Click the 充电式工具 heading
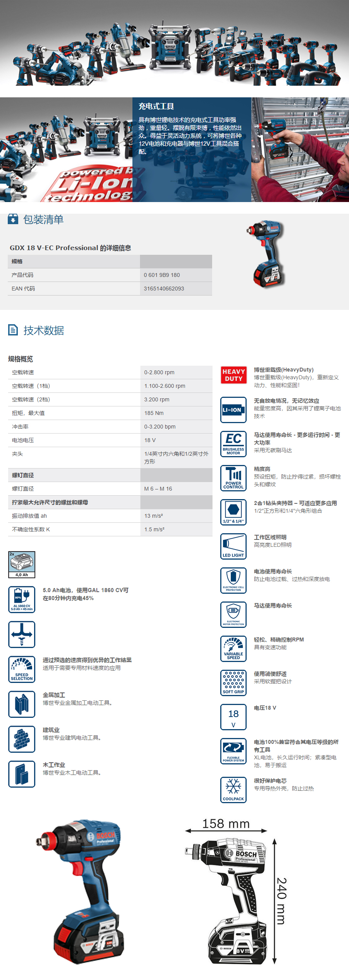Image resolution: width=349 pixels, height=980 pixels. [x=156, y=106]
